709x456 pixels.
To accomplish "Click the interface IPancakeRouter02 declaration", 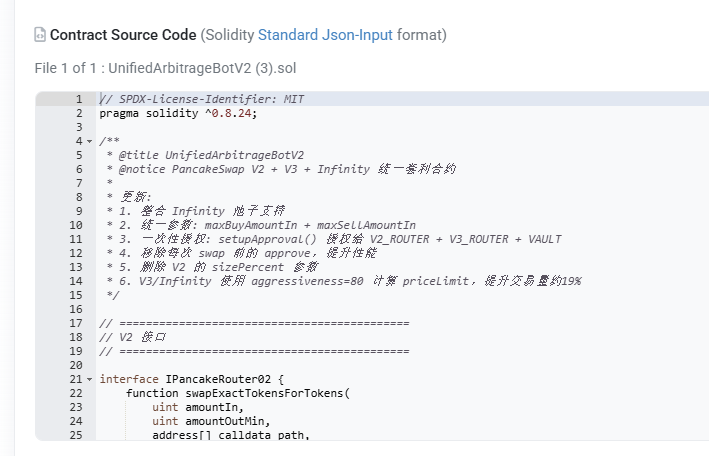I will point(192,379).
